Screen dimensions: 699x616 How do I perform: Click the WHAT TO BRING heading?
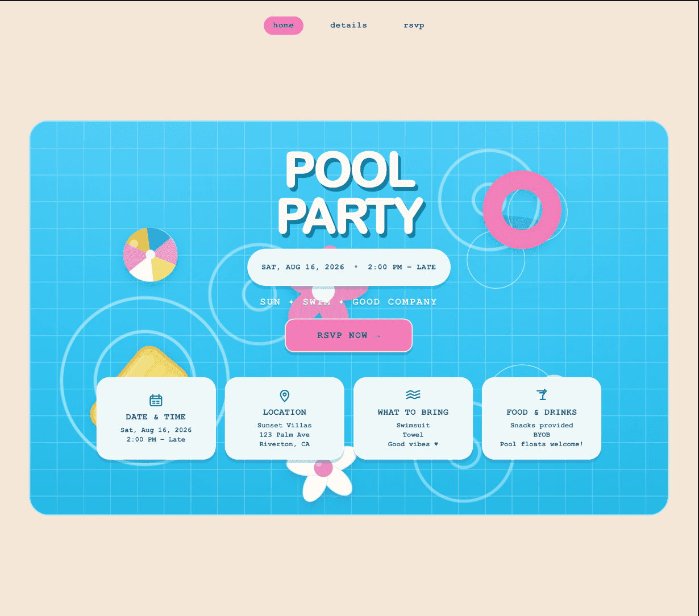coord(413,413)
